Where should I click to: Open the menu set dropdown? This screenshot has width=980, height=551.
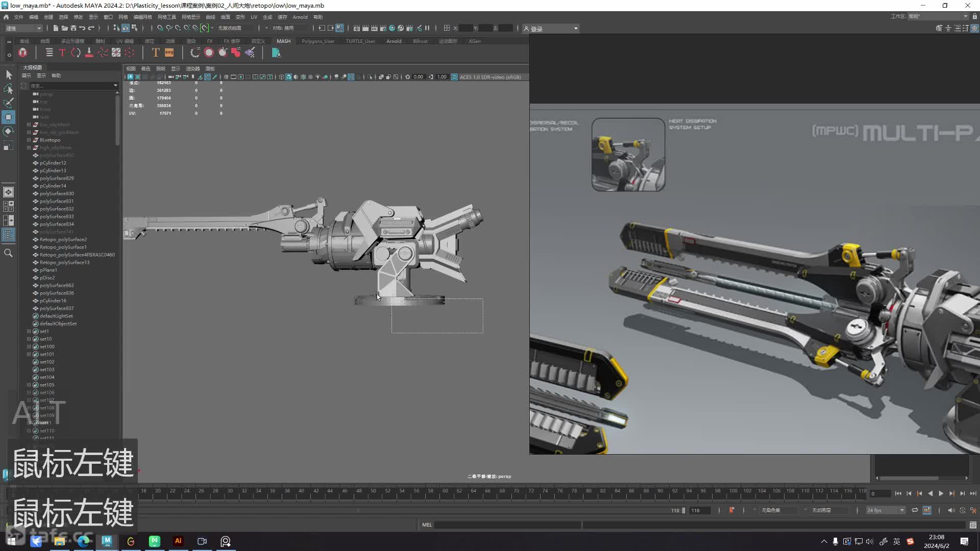click(x=23, y=28)
